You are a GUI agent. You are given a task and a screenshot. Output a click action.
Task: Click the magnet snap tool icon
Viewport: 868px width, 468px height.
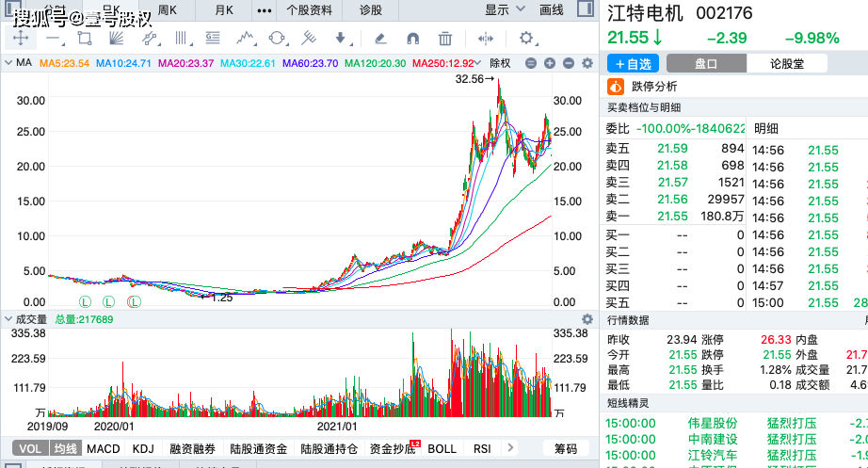(x=412, y=39)
